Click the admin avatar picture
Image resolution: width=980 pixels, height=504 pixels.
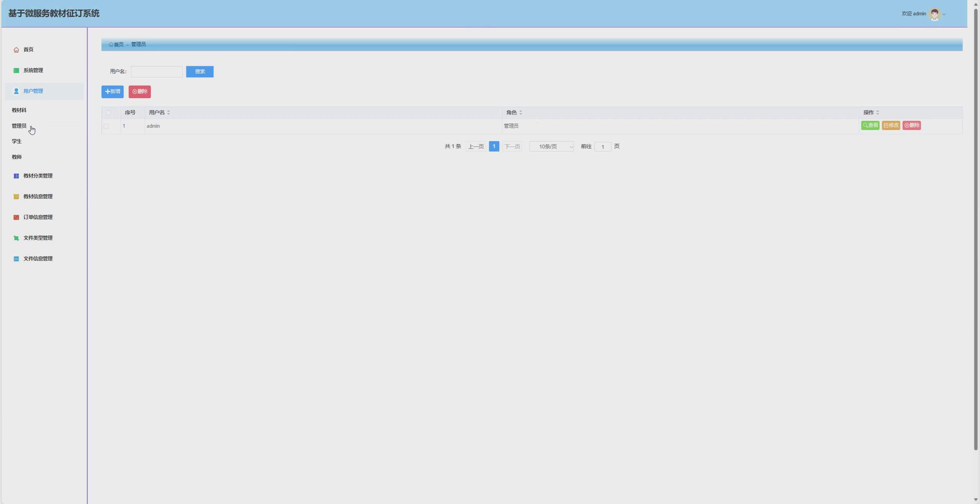pos(934,14)
